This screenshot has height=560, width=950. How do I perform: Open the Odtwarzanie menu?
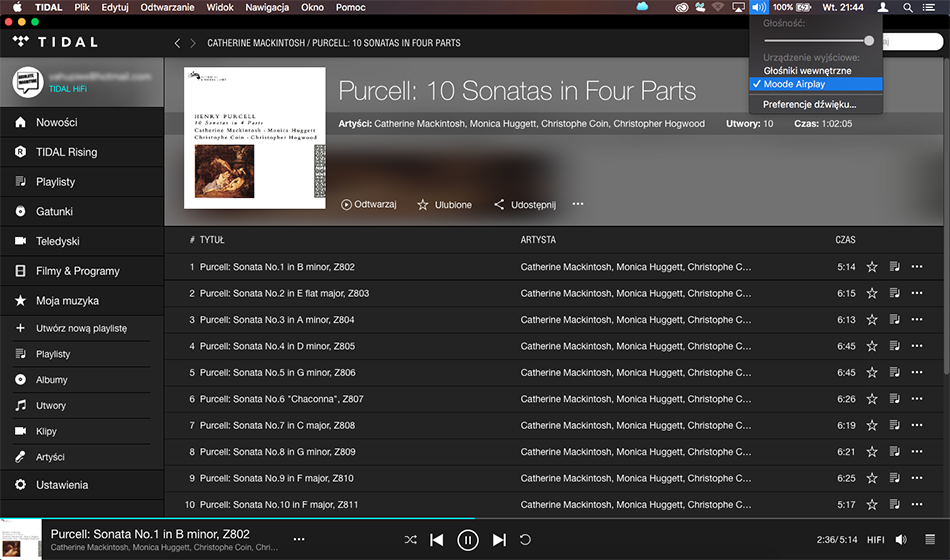click(167, 7)
